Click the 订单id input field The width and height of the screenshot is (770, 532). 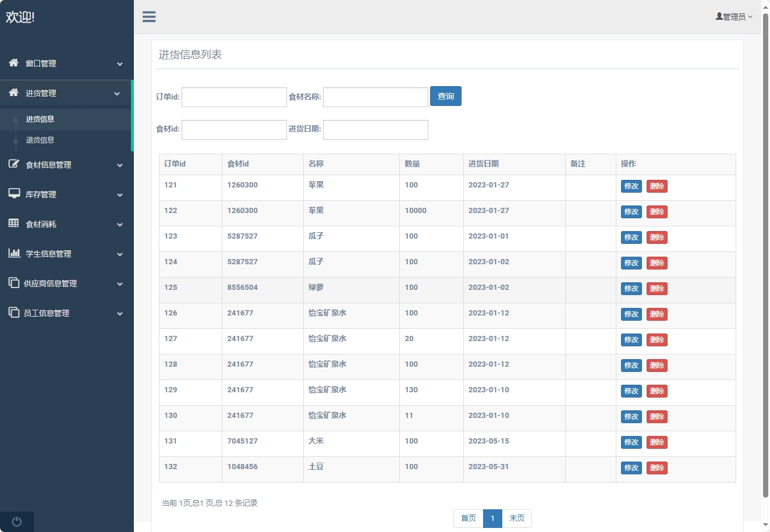pyautogui.click(x=234, y=97)
